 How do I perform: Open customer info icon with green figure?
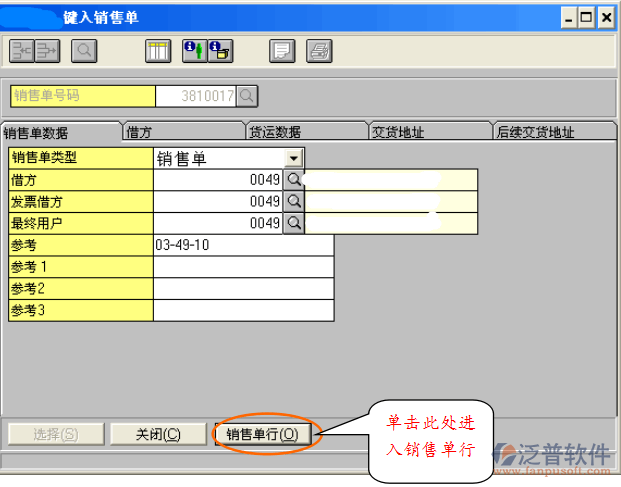[194, 51]
